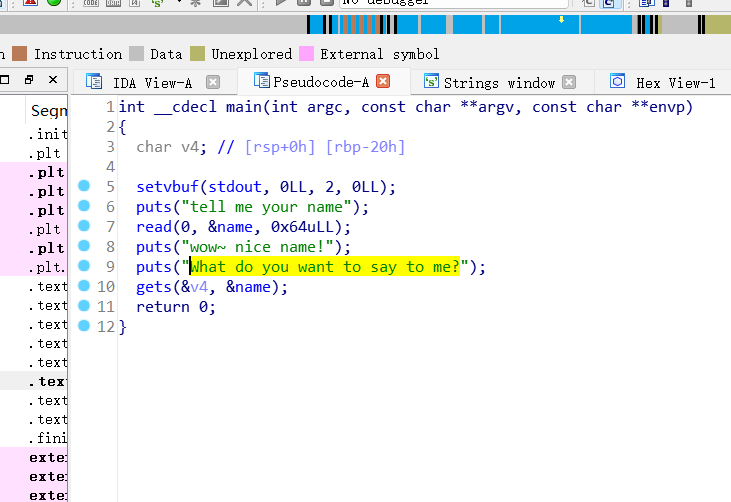Click the 'gets' function call
The image size is (731, 502).
coord(154,287)
